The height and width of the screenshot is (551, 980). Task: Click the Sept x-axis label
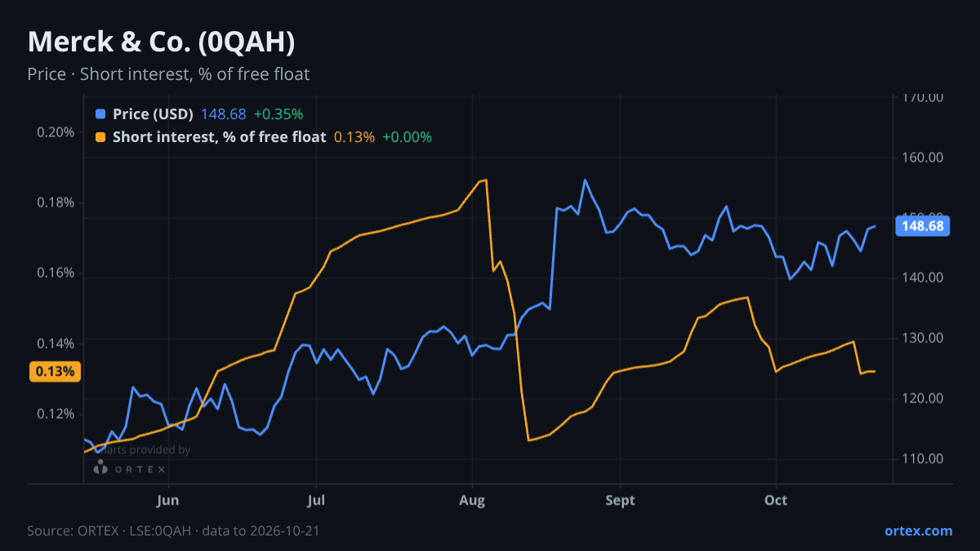pos(620,500)
